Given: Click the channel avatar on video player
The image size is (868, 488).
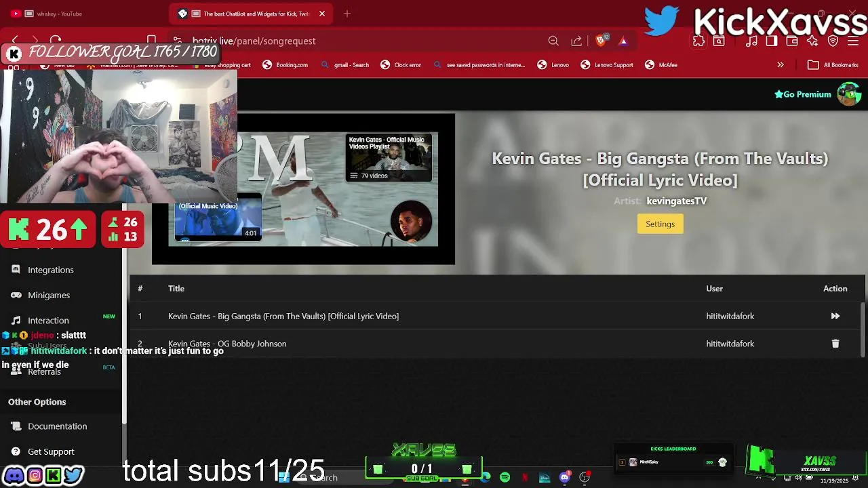Looking at the screenshot, I should tap(411, 221).
